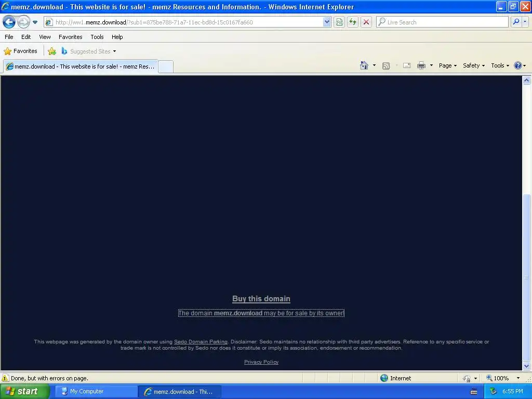The width and height of the screenshot is (532, 399).
Task: Click the 100% zoom level button
Action: point(497,378)
